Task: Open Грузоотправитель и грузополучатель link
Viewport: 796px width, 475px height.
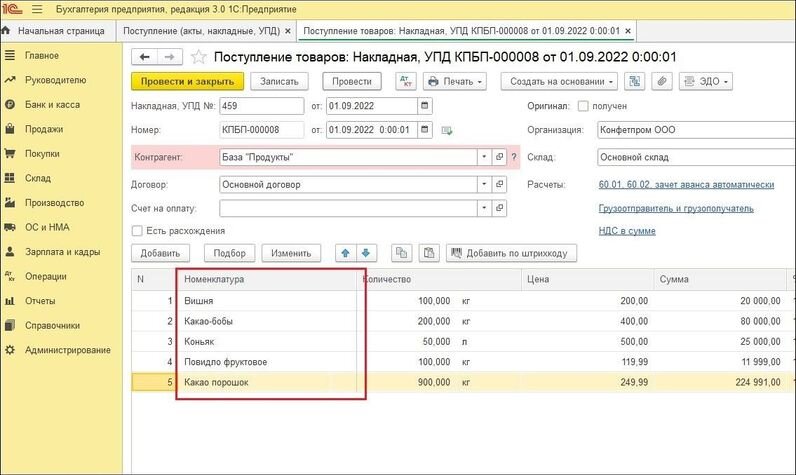Action: 676,208
